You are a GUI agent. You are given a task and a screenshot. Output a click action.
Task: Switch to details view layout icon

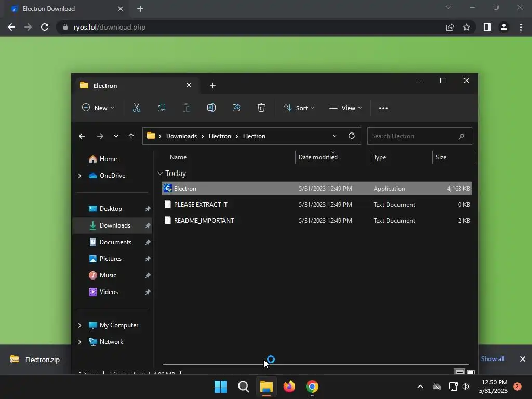point(459,372)
